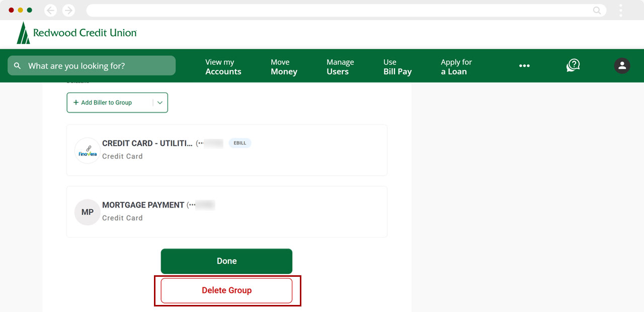
Task: Click the magnifier in the site search bar
Action: point(17,65)
